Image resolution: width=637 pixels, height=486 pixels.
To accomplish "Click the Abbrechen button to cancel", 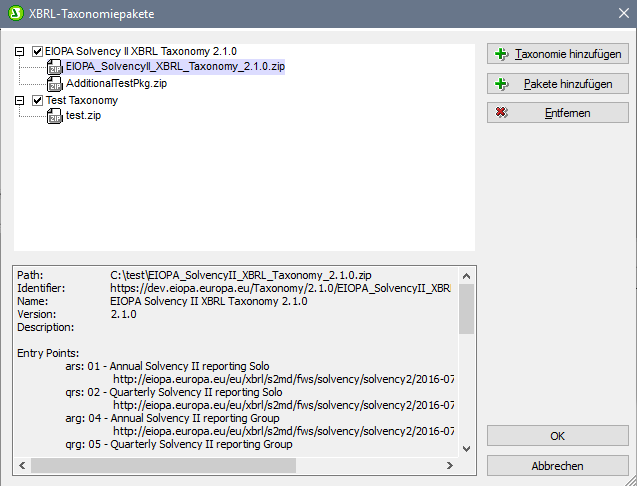I will tap(557, 466).
